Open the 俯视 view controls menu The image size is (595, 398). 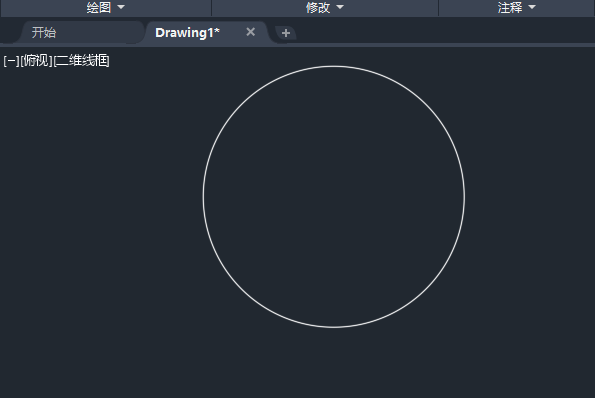pyautogui.click(x=36, y=61)
